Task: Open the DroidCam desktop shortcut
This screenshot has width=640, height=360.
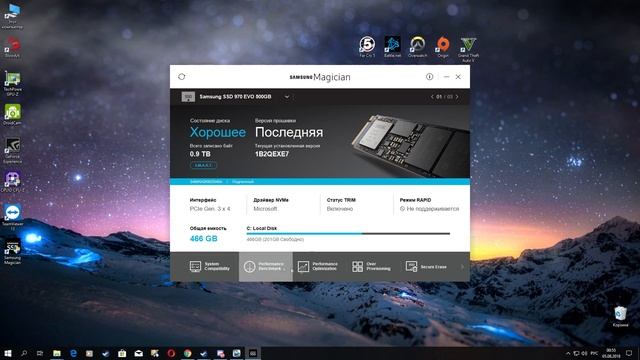Action: 12,115
